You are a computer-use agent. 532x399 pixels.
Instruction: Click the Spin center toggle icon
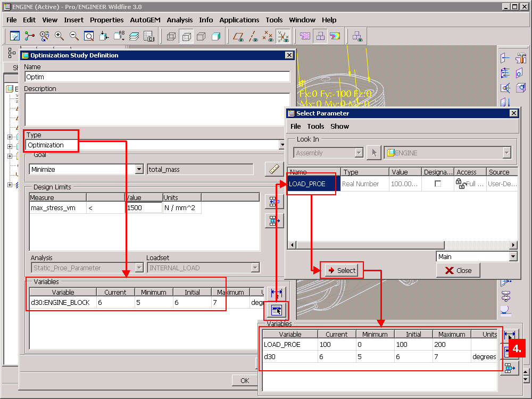click(x=29, y=36)
